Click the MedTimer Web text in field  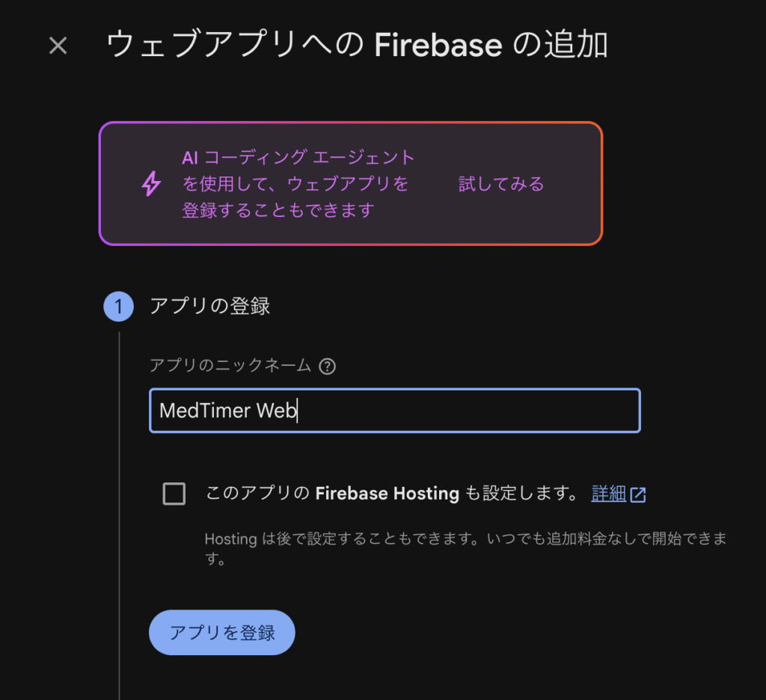click(228, 411)
